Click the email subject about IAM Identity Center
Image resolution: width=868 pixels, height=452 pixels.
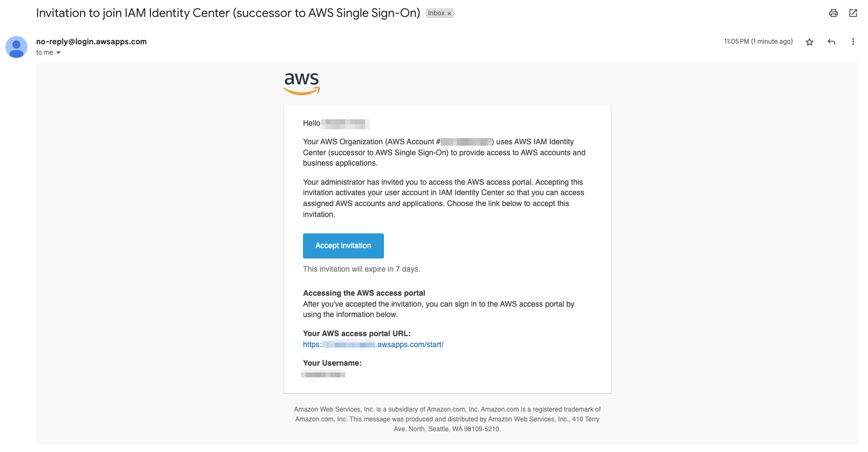(228, 13)
